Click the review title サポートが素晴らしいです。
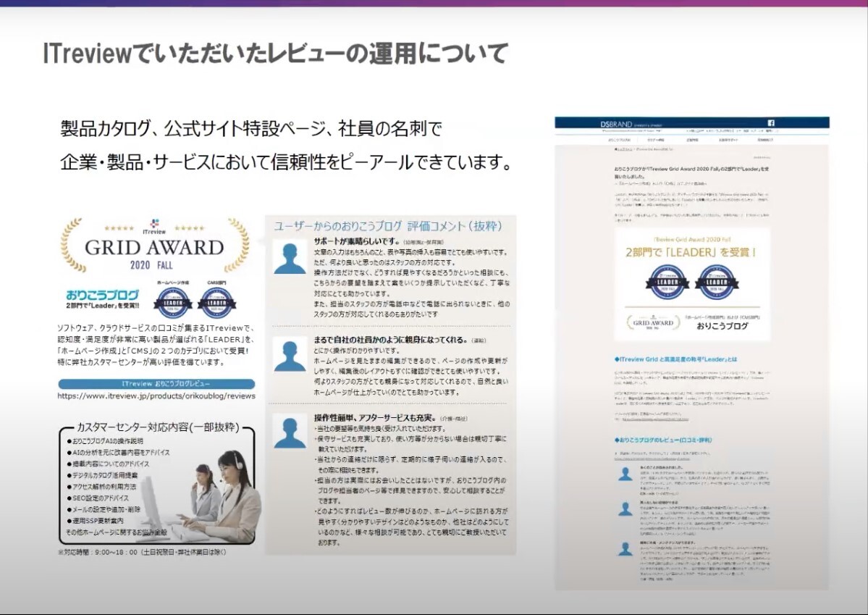This screenshot has width=868, height=615. [356, 241]
